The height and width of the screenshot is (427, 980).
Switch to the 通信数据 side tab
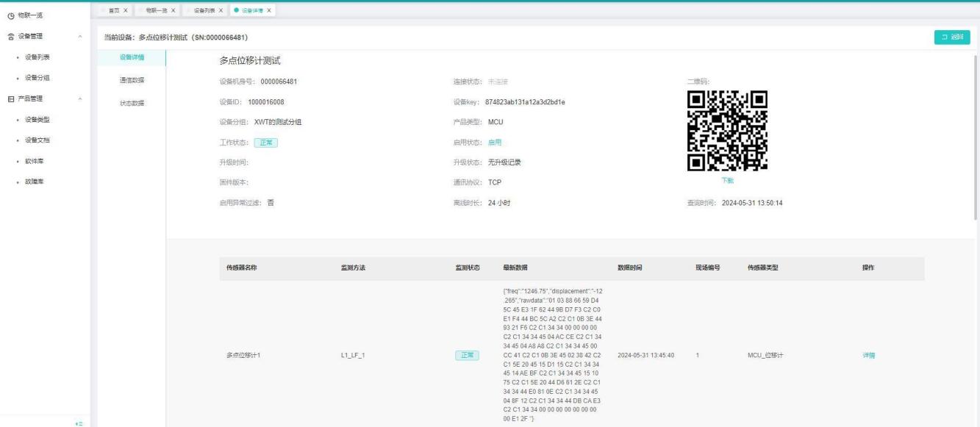(x=132, y=80)
